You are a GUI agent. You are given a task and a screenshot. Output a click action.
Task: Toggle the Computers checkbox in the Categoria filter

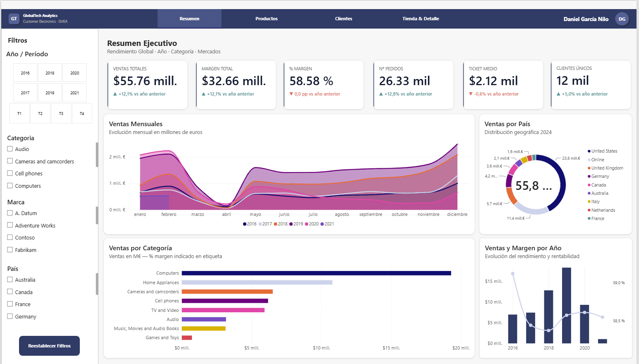point(10,186)
